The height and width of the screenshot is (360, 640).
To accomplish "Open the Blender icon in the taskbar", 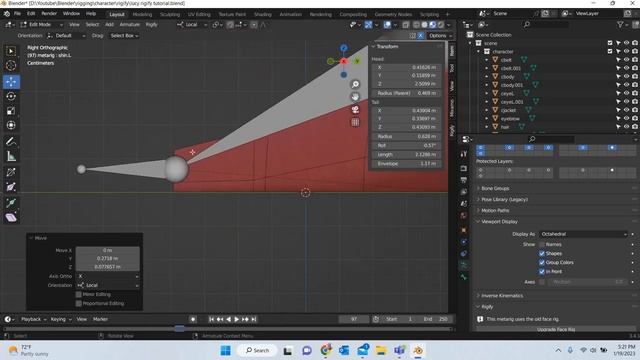I will point(418,350).
